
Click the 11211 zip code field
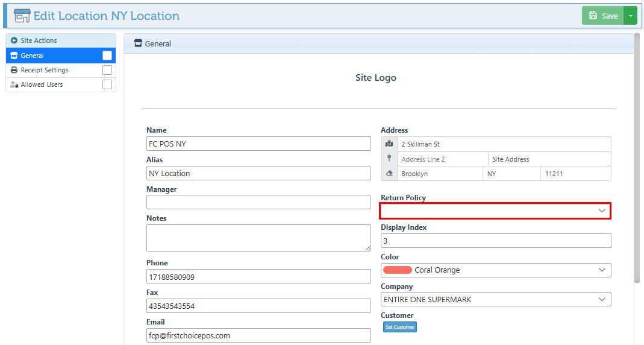(x=576, y=173)
